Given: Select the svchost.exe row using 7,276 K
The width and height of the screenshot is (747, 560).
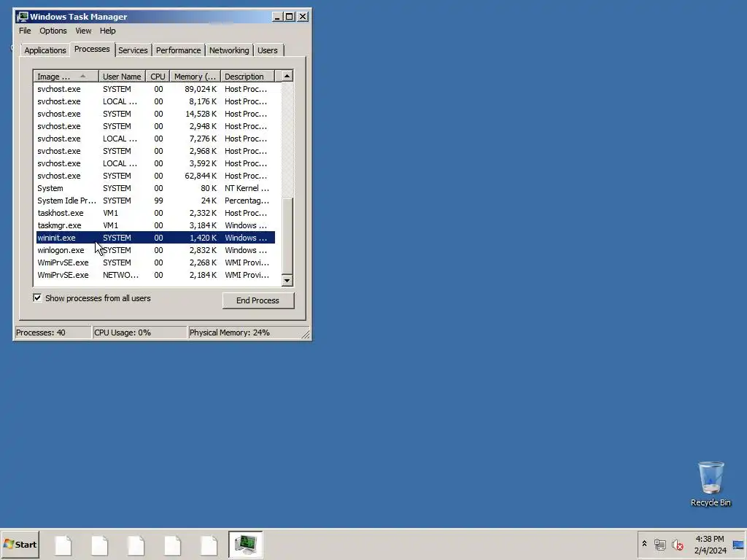Looking at the screenshot, I should (x=155, y=139).
